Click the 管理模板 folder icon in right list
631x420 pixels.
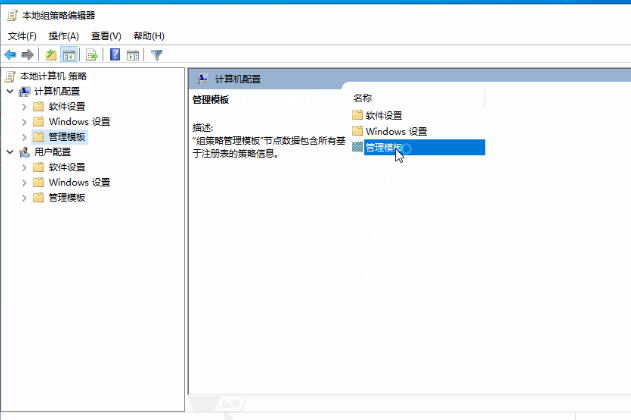357,147
